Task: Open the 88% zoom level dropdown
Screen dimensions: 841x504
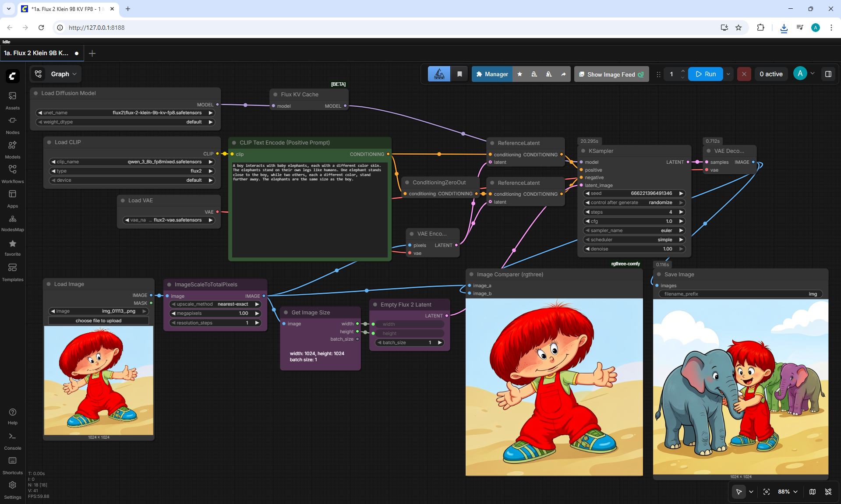Action: click(788, 492)
